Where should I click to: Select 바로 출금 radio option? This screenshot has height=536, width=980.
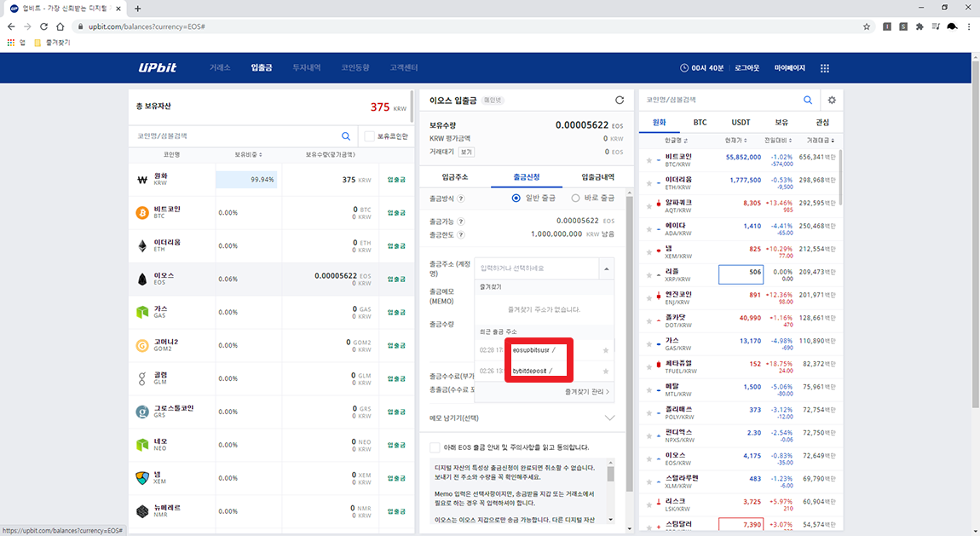click(x=575, y=198)
